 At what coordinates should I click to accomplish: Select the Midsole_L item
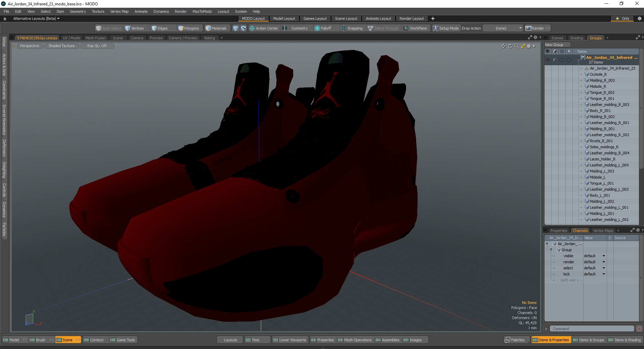coord(598,177)
